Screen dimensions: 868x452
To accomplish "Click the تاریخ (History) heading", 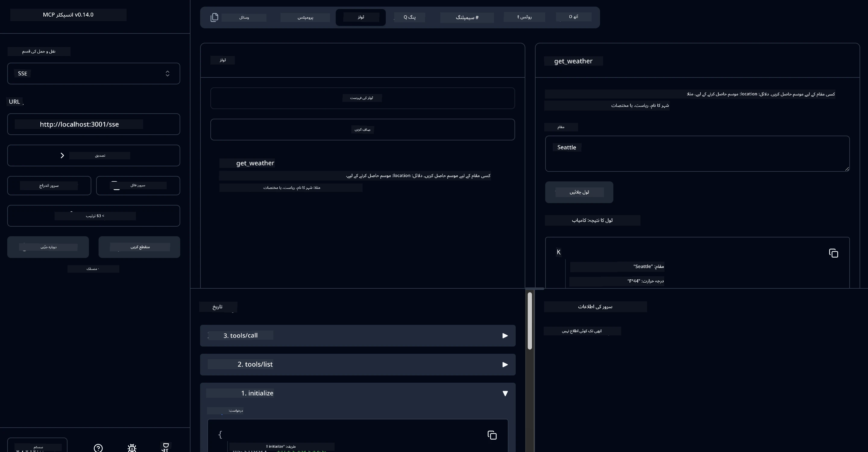I will [217, 307].
